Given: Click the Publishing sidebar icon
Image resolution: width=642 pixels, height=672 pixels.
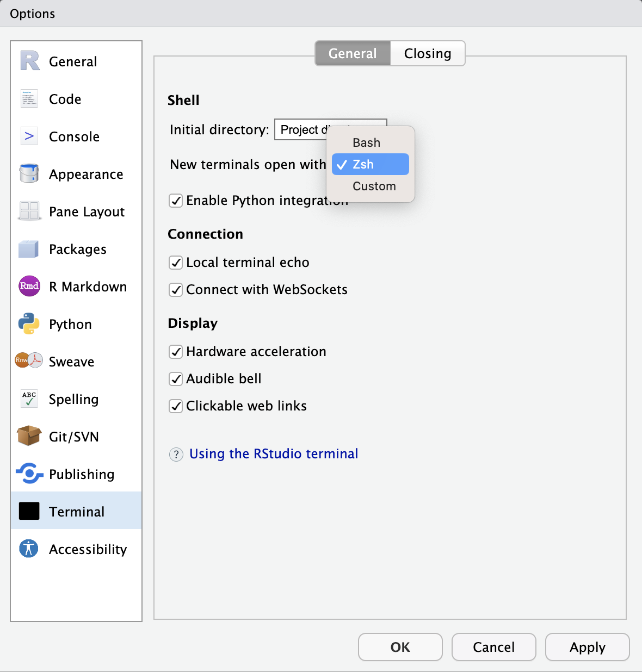Looking at the screenshot, I should pyautogui.click(x=28, y=474).
